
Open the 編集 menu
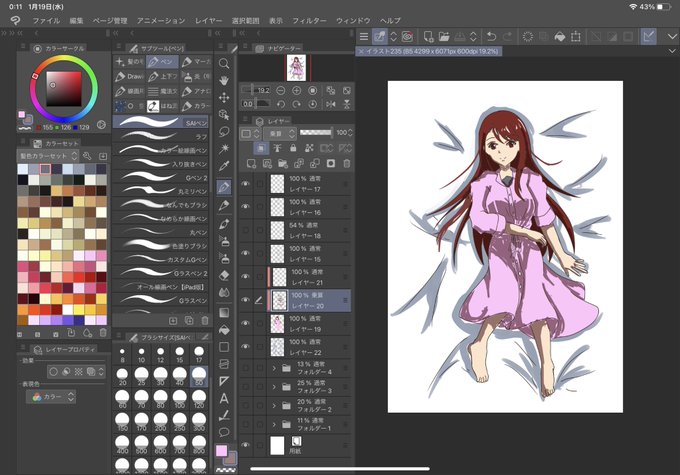(76, 20)
